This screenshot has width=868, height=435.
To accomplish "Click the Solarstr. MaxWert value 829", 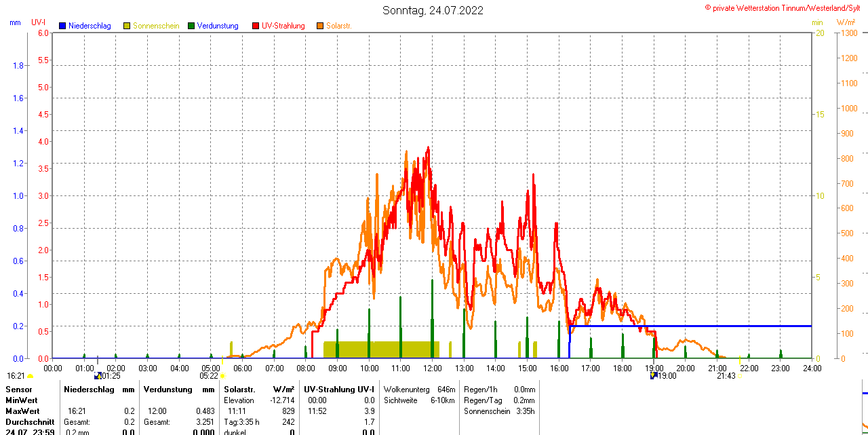I will point(288,411).
